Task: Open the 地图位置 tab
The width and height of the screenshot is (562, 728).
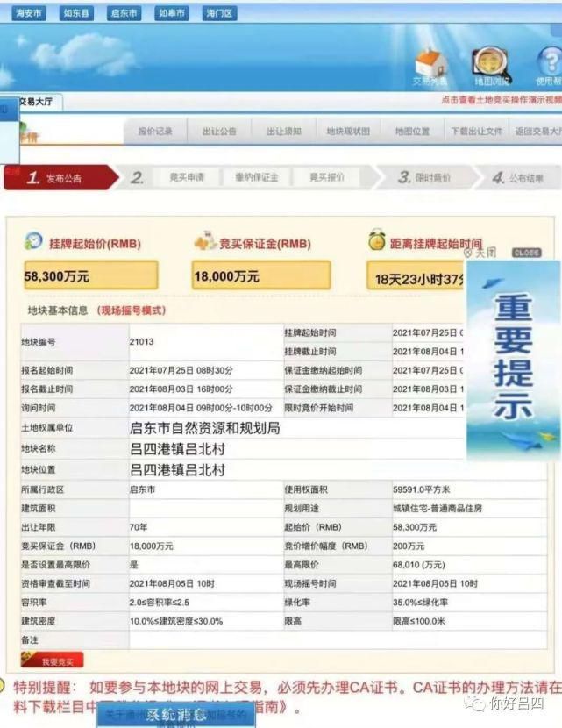Action: coord(412,132)
